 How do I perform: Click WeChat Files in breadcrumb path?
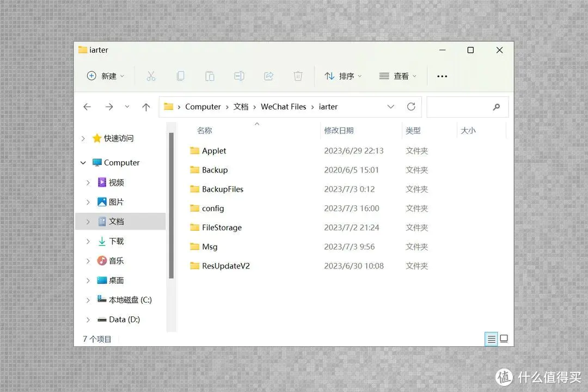283,107
